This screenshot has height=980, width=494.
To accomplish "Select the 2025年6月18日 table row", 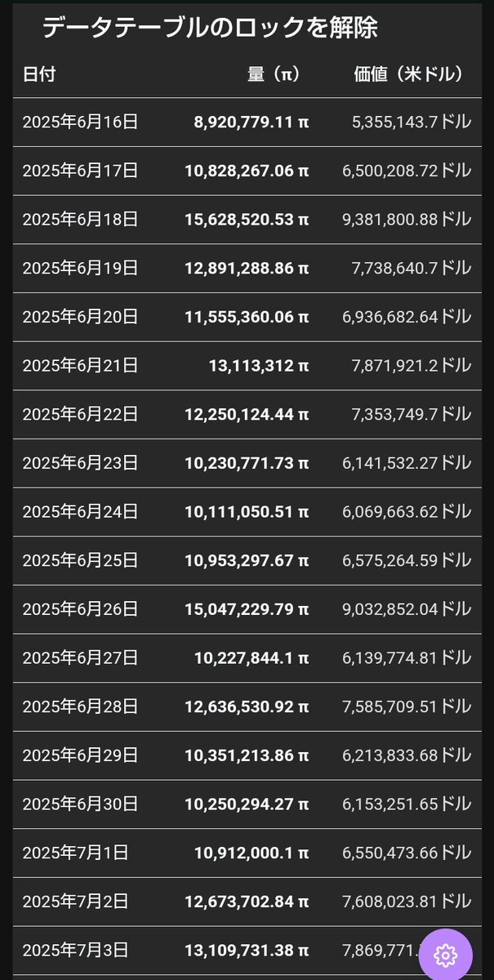I will 247,220.
